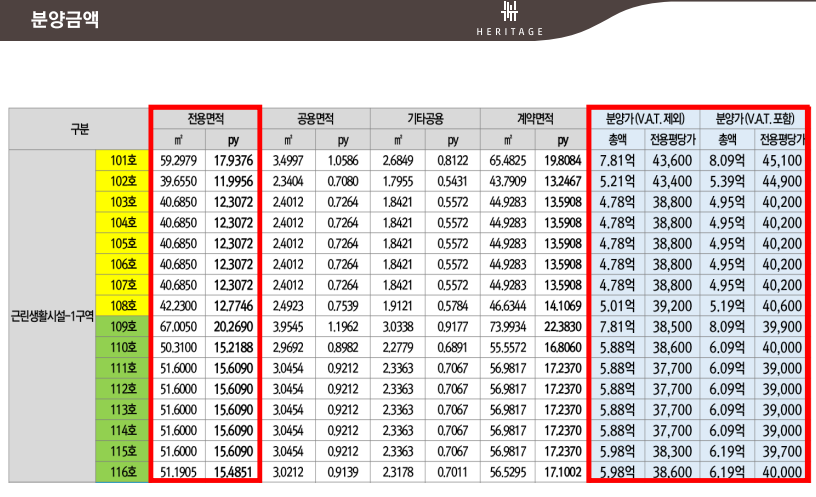
Task: Select the 104호 row label
Action: [123, 223]
